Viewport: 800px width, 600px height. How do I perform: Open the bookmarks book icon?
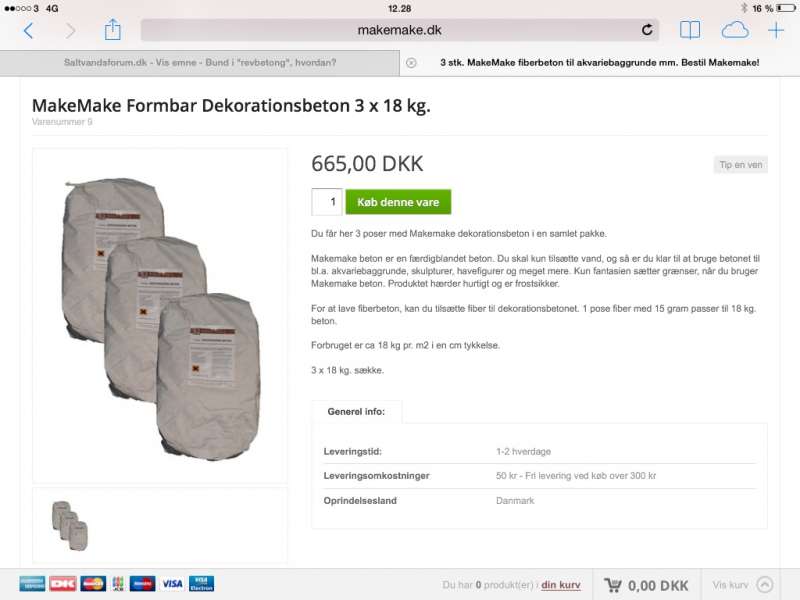click(x=690, y=30)
